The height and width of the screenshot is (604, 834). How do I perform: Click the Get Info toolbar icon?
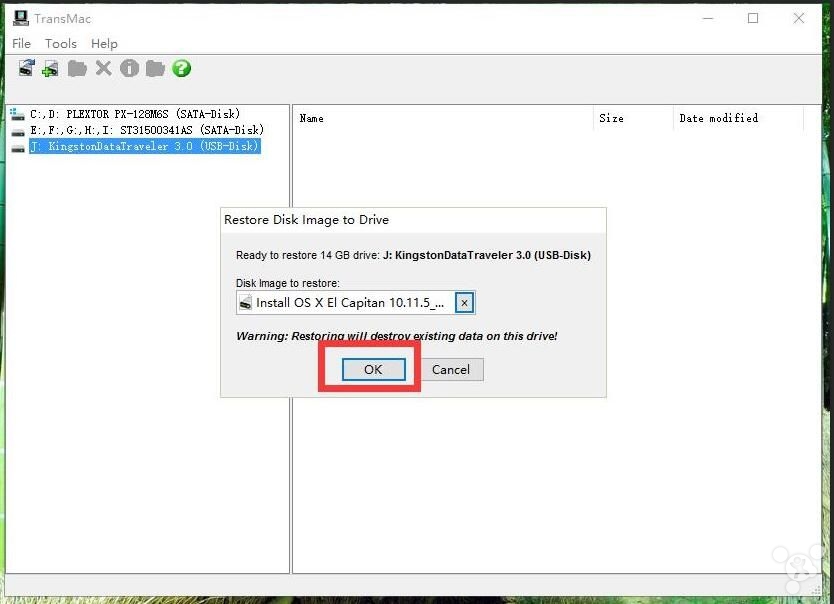(129, 68)
